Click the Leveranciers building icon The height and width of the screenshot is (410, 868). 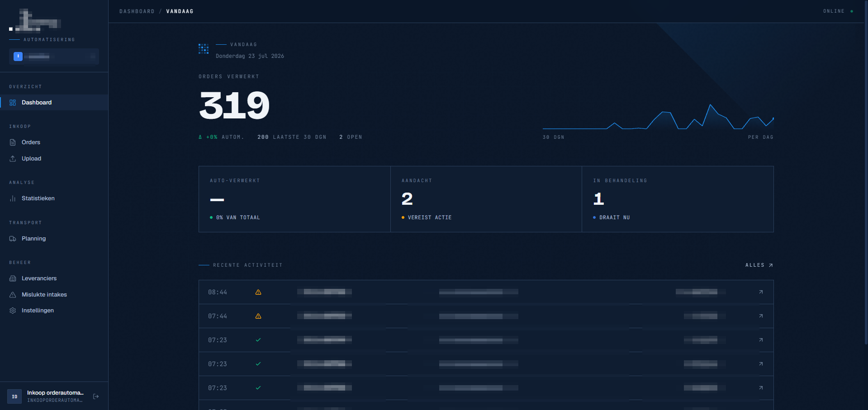tap(13, 278)
